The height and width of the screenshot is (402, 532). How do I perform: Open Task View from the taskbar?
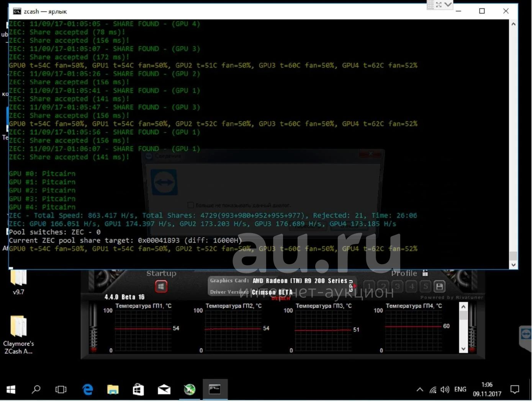pyautogui.click(x=61, y=389)
